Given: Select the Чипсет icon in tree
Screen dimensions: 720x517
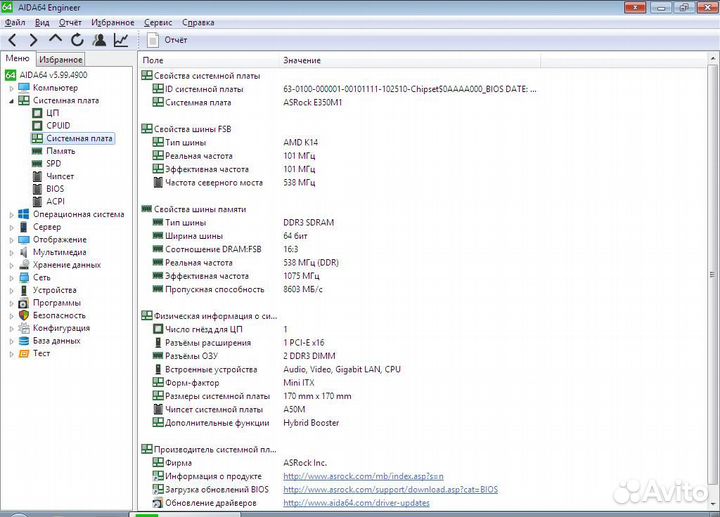Looking at the screenshot, I should click(x=37, y=176).
